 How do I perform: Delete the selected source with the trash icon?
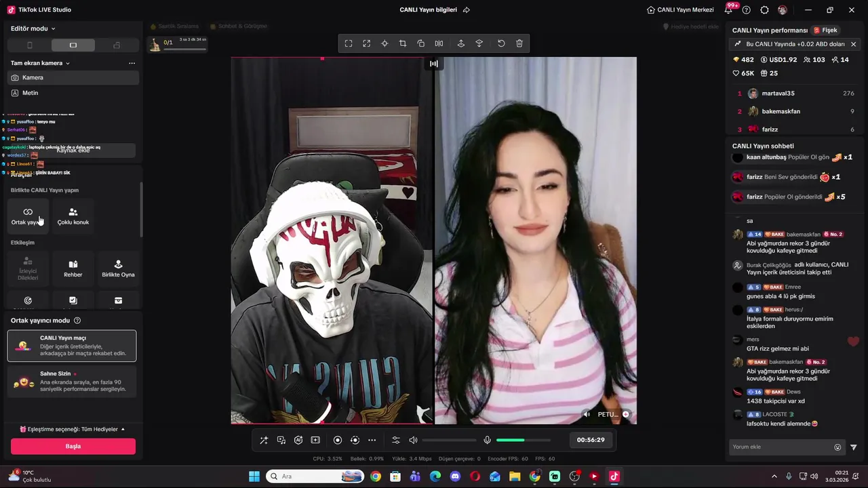click(519, 43)
